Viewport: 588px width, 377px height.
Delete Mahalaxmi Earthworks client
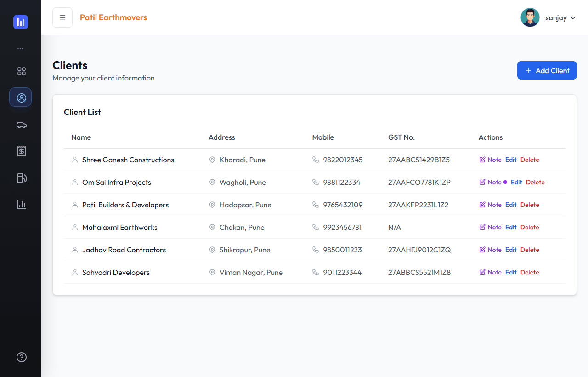(x=530, y=227)
